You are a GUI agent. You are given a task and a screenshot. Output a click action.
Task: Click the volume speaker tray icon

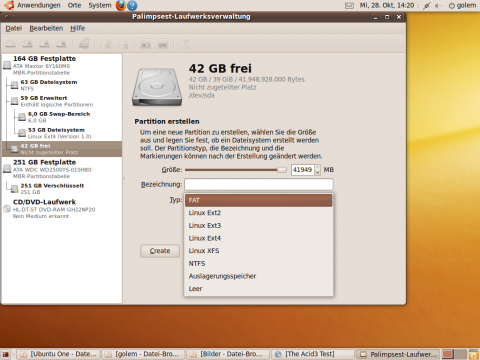click(439, 6)
